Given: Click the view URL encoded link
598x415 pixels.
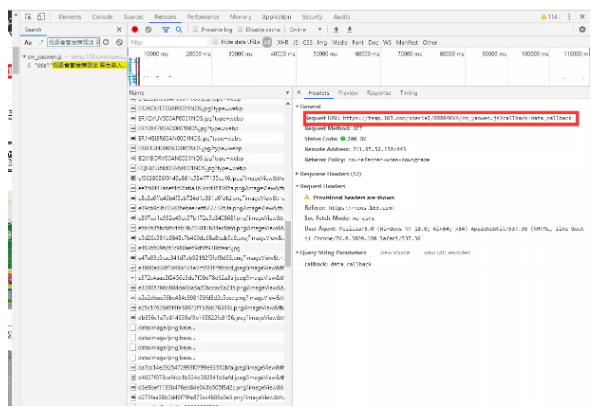Looking at the screenshot, I should pos(447,253).
